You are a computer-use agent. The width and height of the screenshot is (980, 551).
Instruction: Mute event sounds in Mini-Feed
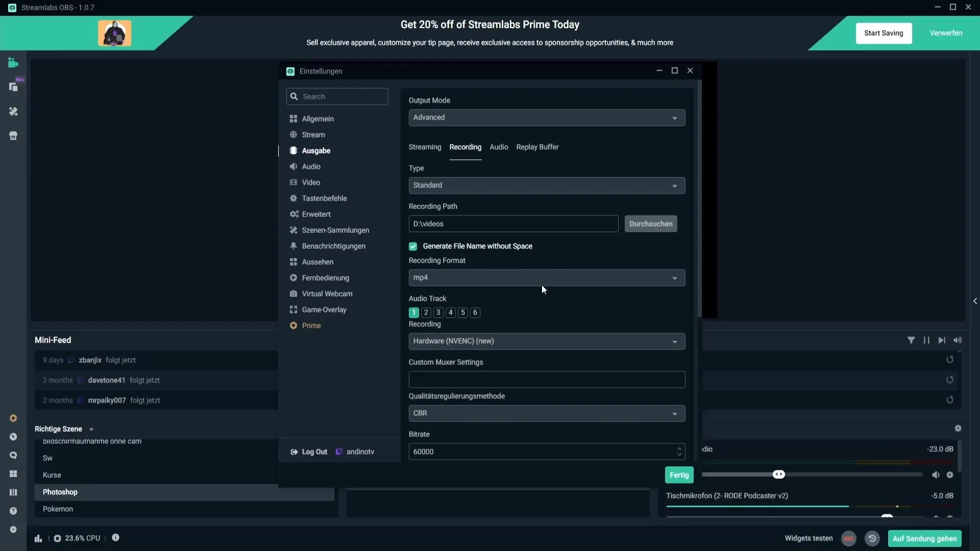click(x=958, y=340)
